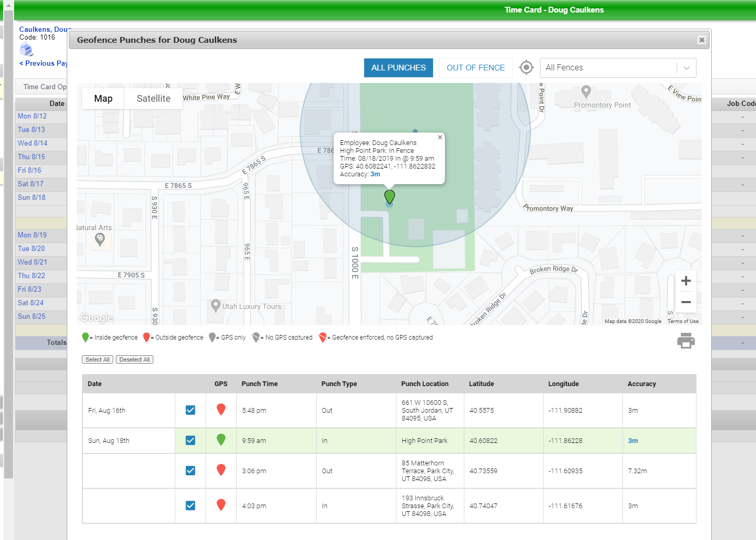Viewport: 756px width, 540px height.
Task: Switch to the Map view tab
Action: (103, 98)
